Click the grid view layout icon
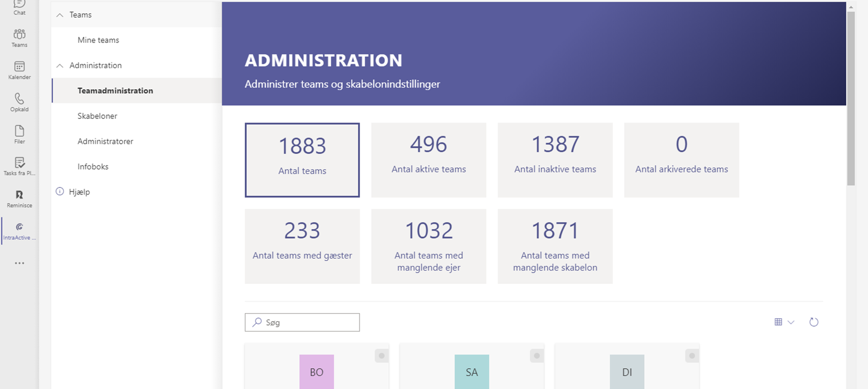The width and height of the screenshot is (868, 389). click(778, 322)
